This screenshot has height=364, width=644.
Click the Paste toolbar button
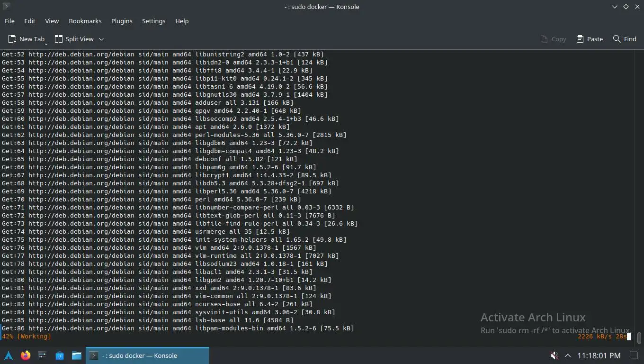(x=590, y=39)
